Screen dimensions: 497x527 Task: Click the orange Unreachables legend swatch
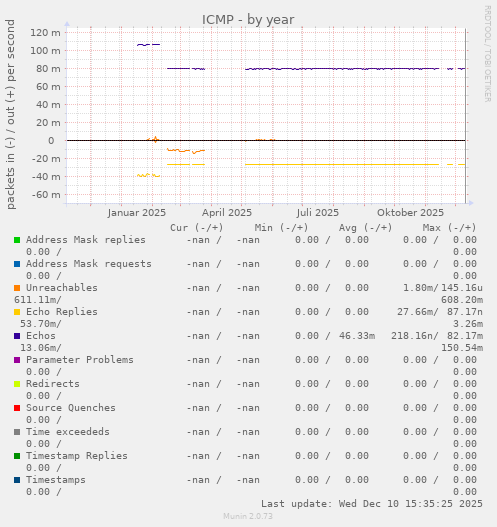click(x=17, y=288)
